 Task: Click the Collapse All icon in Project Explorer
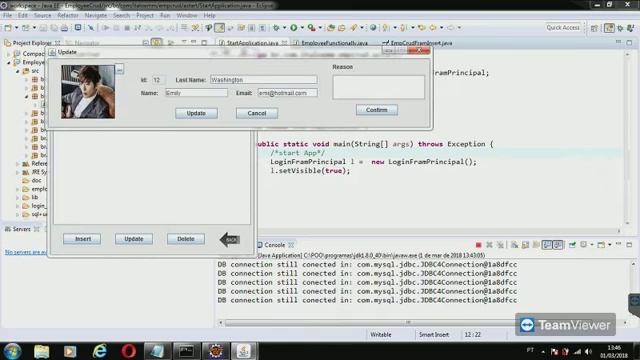(146, 42)
